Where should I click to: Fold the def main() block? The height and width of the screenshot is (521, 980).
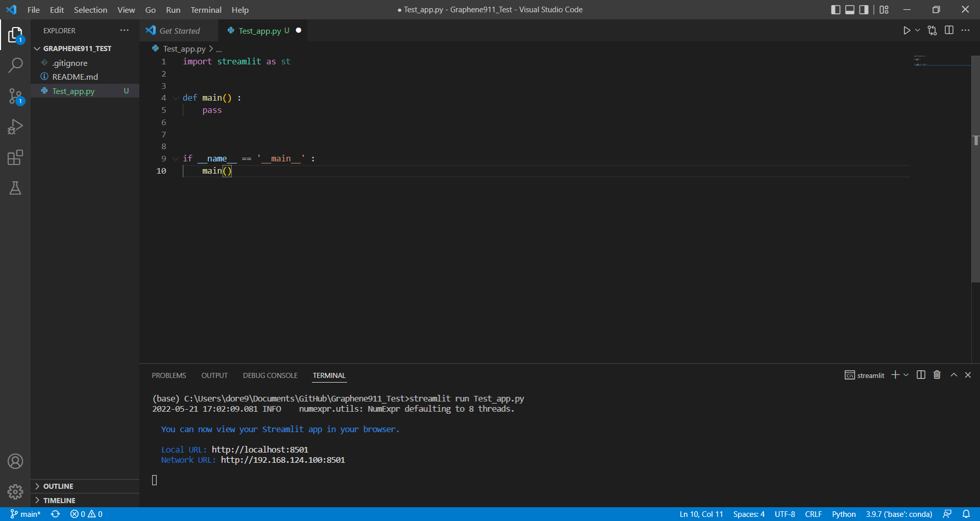point(176,98)
